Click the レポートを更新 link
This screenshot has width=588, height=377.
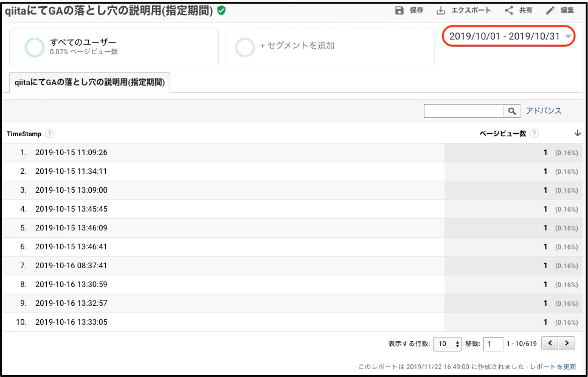(554, 367)
